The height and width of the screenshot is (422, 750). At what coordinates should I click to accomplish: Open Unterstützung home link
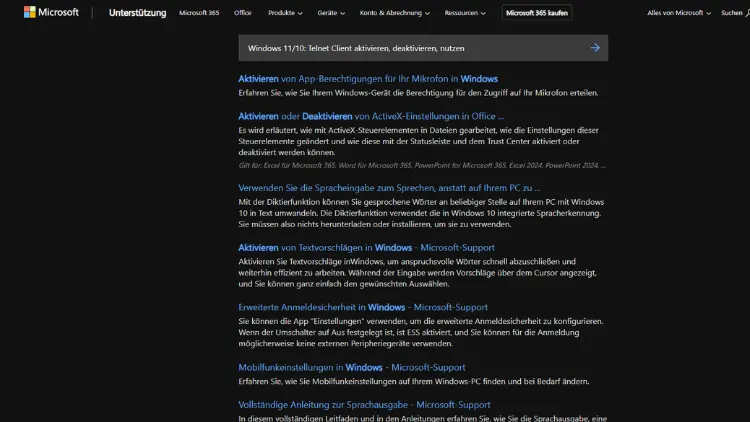[x=137, y=13]
